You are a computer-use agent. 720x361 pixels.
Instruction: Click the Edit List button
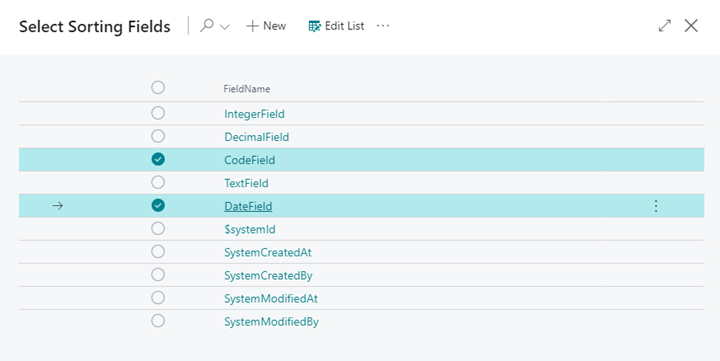pyautogui.click(x=337, y=26)
